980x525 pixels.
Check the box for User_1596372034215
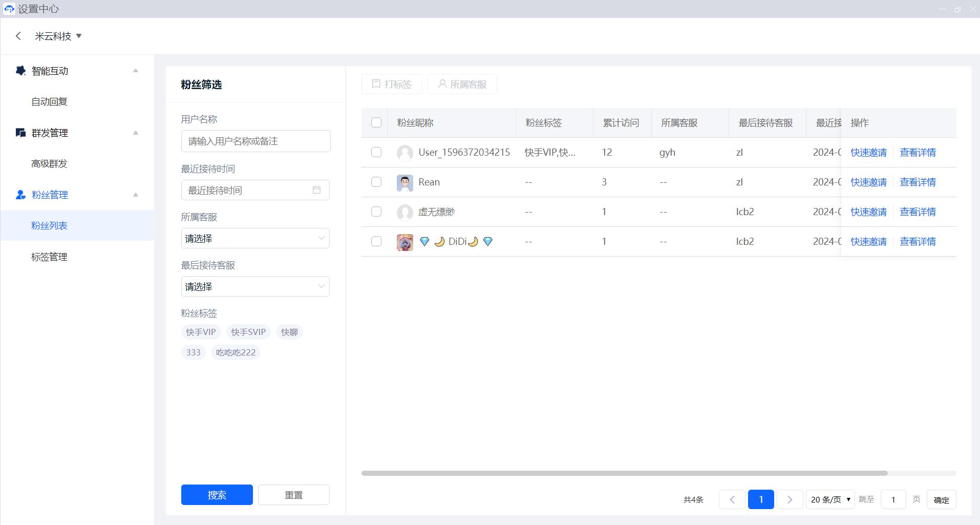(x=376, y=152)
